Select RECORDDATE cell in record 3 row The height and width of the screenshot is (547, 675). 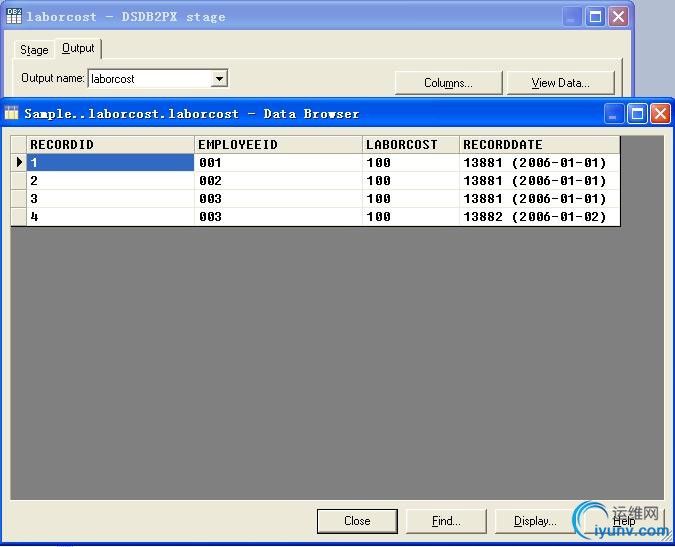coord(540,198)
